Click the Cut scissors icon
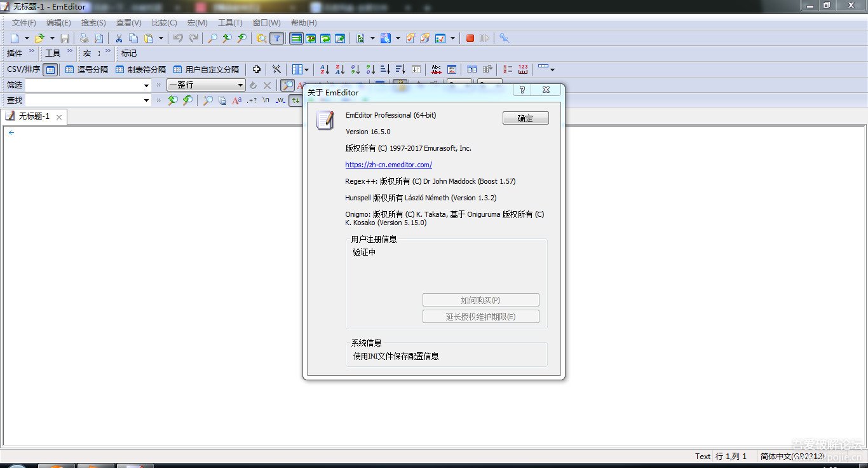The width and height of the screenshot is (868, 468). click(118, 38)
